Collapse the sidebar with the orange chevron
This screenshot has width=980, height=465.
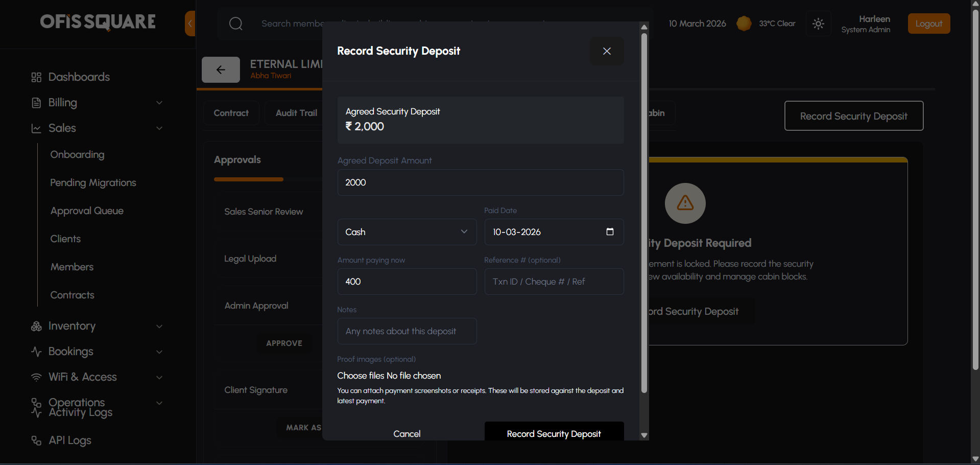(190, 24)
